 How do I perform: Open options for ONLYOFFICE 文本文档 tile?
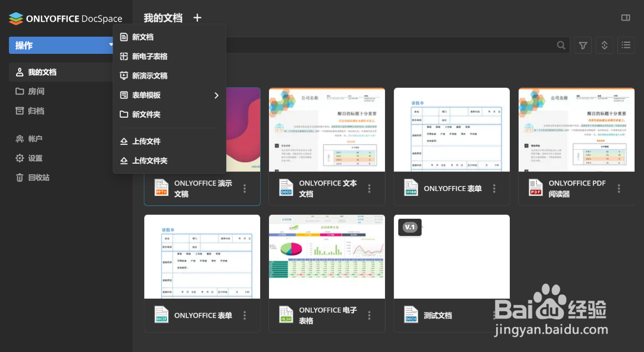[x=369, y=188]
